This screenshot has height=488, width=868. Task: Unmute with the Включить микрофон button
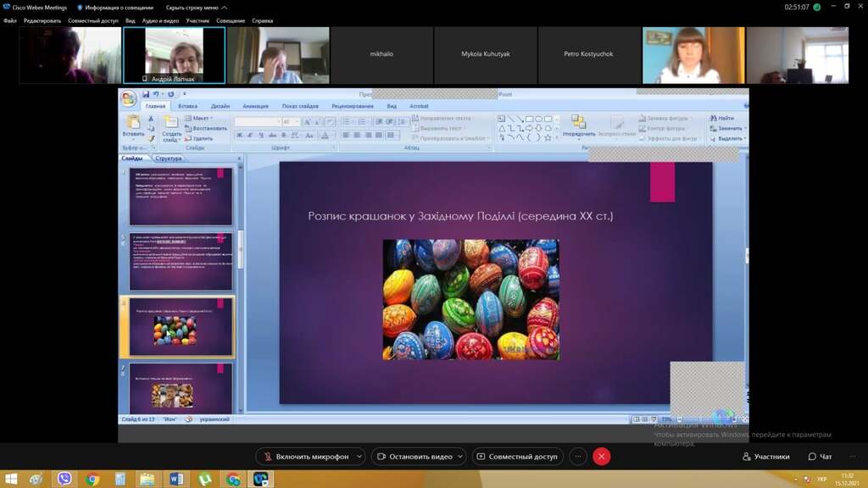click(x=306, y=457)
